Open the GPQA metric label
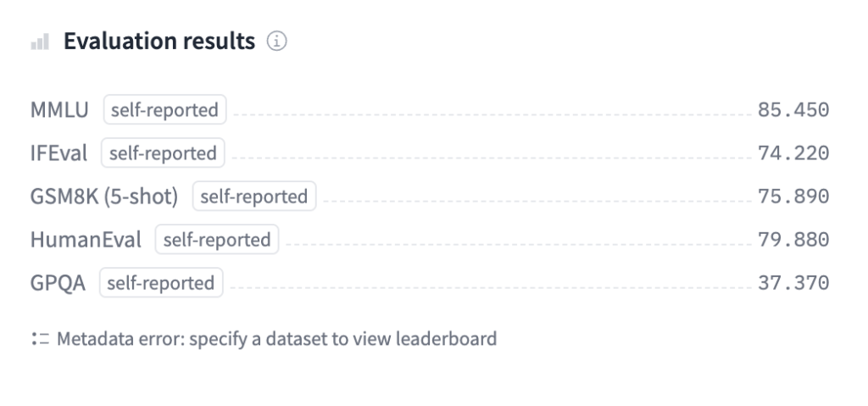This screenshot has width=868, height=406. pyautogui.click(x=58, y=283)
